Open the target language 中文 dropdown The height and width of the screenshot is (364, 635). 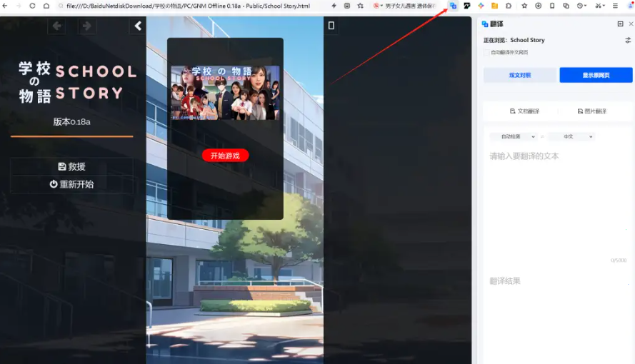571,136
